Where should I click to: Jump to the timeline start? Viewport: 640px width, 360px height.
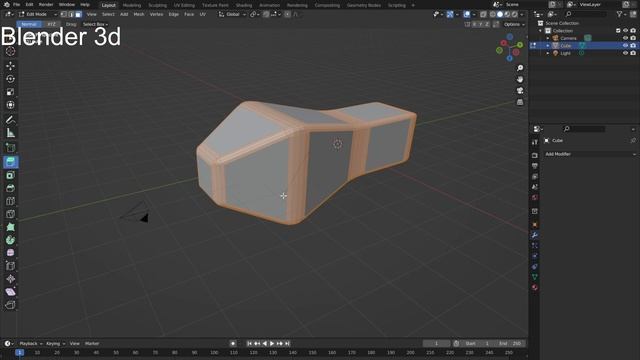[249, 344]
